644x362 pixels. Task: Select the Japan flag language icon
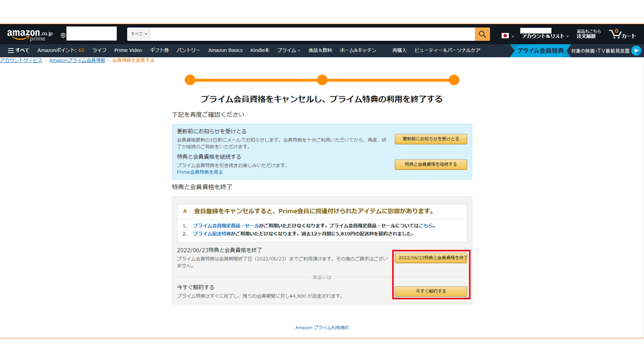[506, 36]
